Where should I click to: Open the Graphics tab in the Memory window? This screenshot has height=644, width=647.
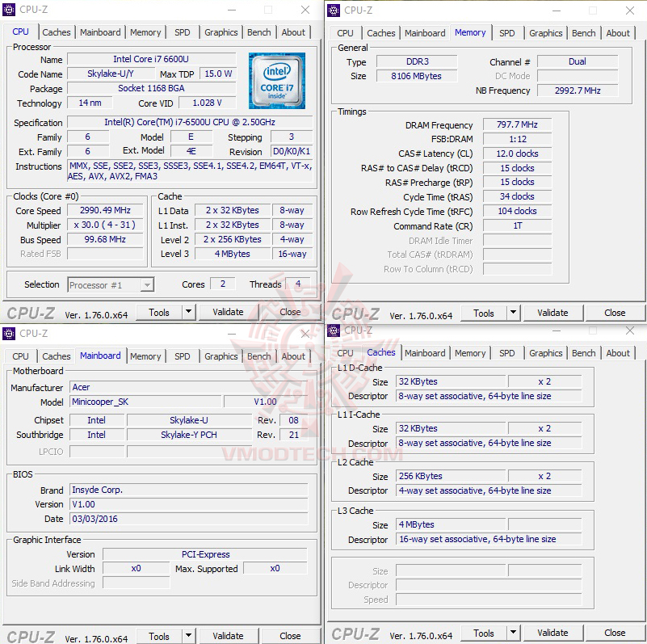(x=545, y=33)
